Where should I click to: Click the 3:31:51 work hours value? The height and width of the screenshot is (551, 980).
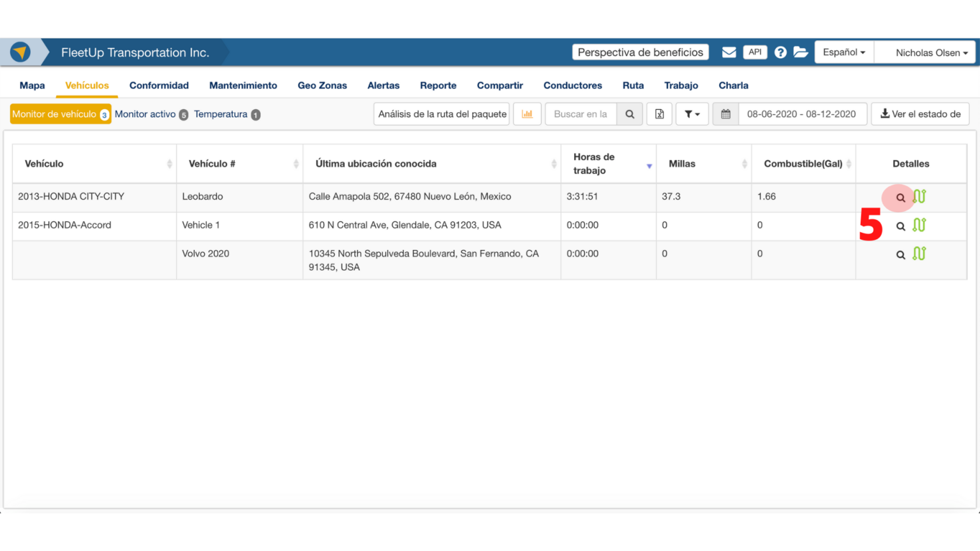[x=583, y=196]
